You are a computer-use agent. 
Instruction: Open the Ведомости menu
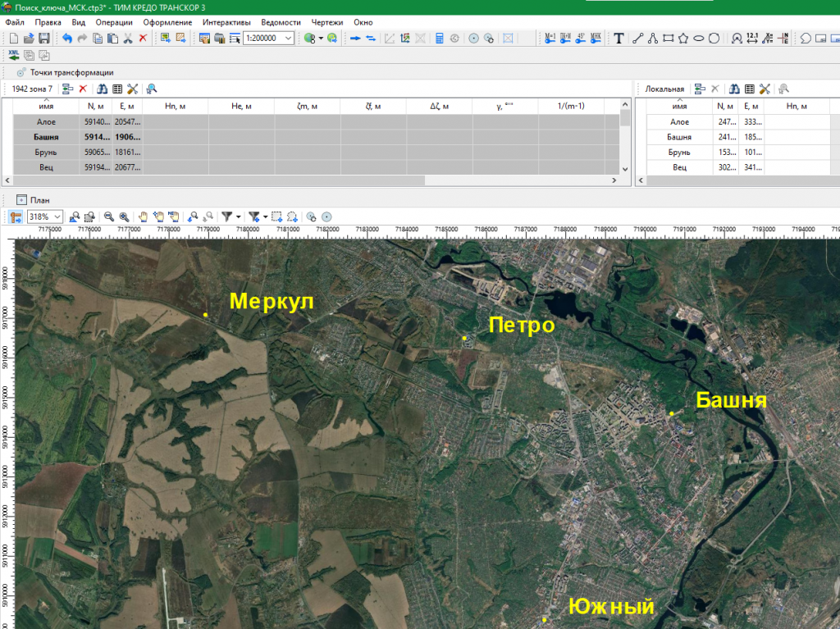[281, 22]
